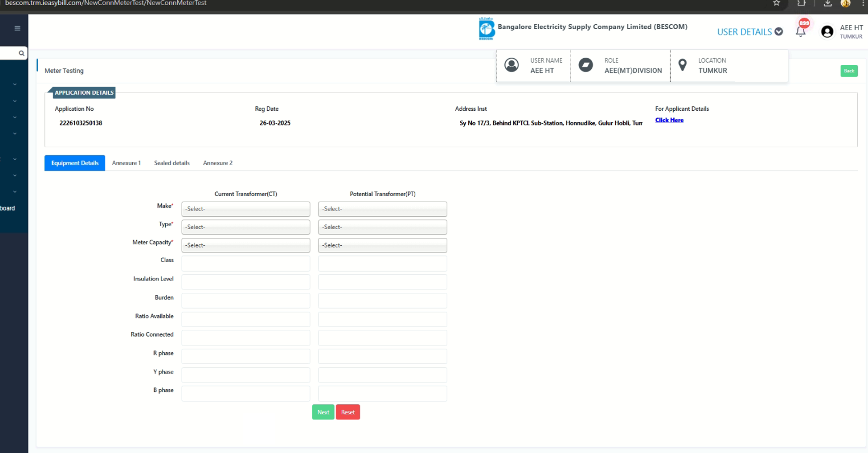Click the user profile avatar icon

(x=827, y=32)
